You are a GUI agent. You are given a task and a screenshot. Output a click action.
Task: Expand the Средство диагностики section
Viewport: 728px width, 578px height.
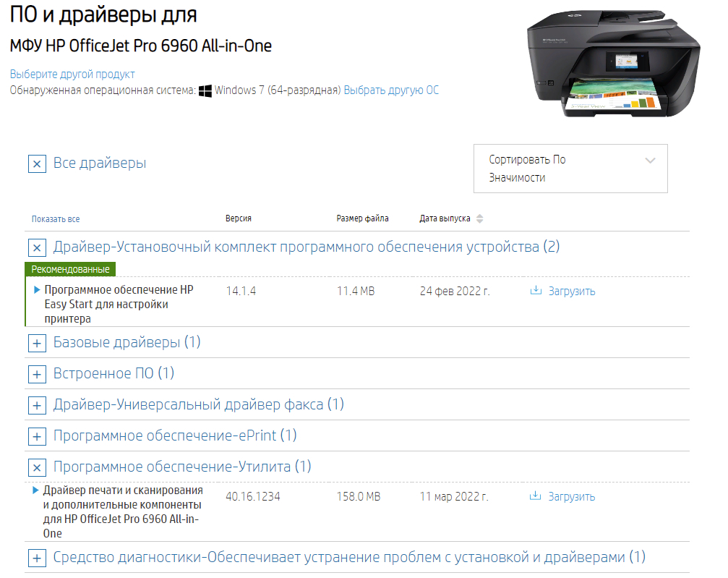pyautogui.click(x=37, y=558)
